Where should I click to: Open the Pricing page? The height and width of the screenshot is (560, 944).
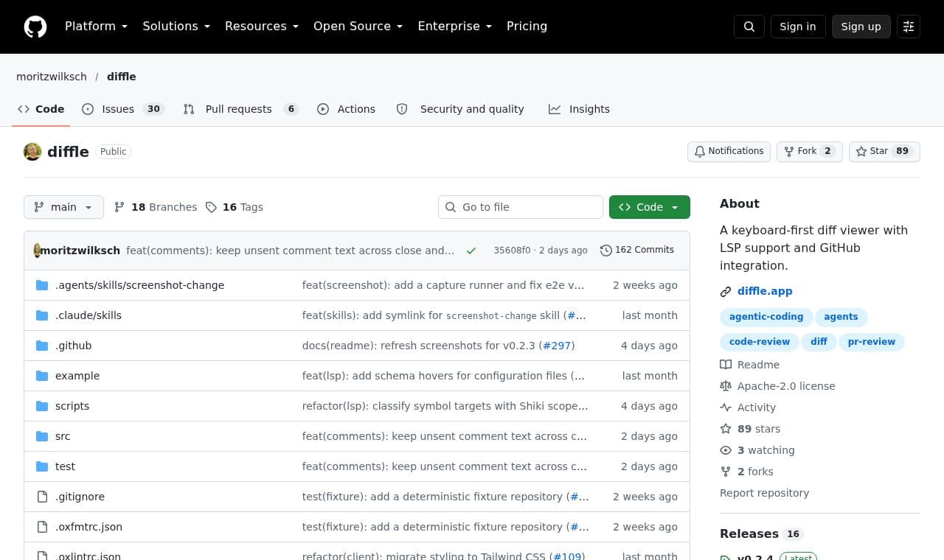click(527, 27)
